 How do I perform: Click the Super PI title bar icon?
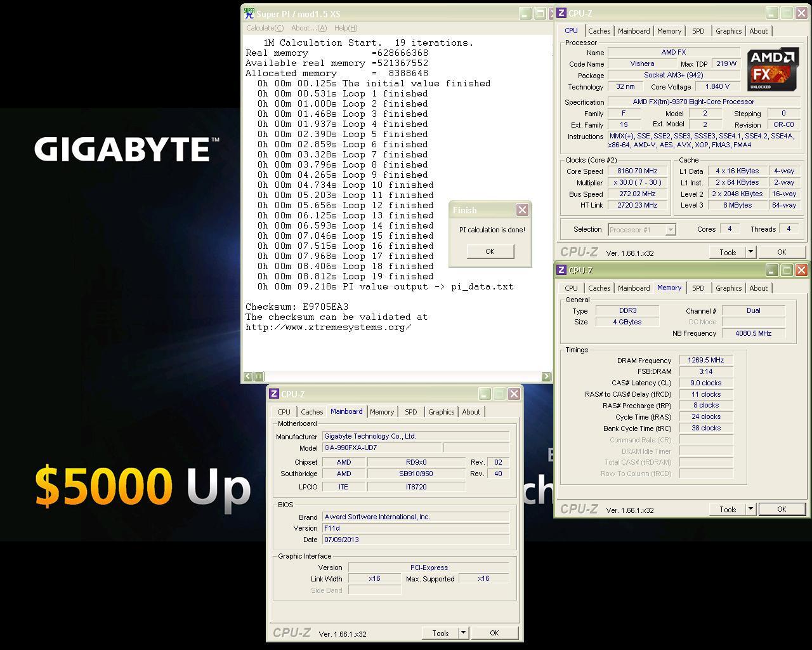(249, 13)
